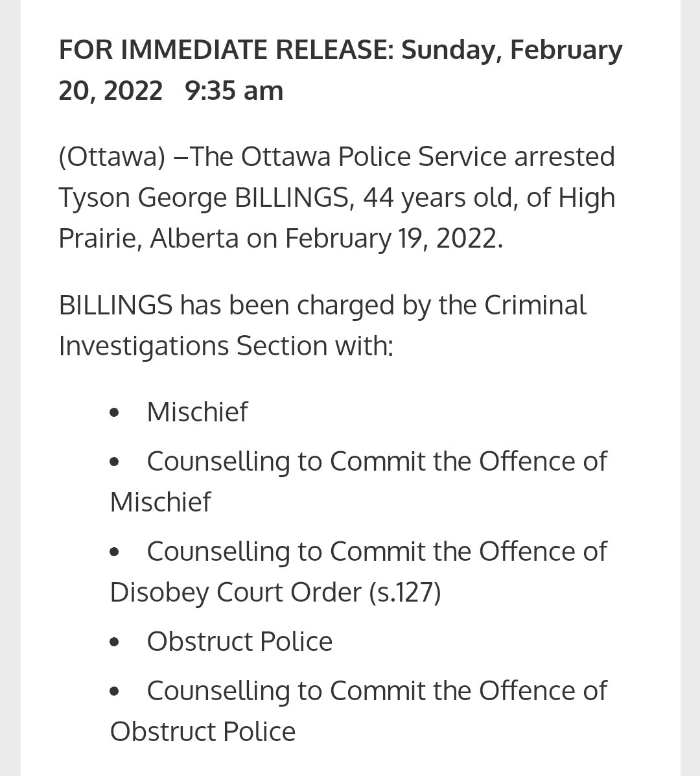Click the "9:35 am" release time
Image resolution: width=700 pixels, height=776 pixels.
pos(234,91)
